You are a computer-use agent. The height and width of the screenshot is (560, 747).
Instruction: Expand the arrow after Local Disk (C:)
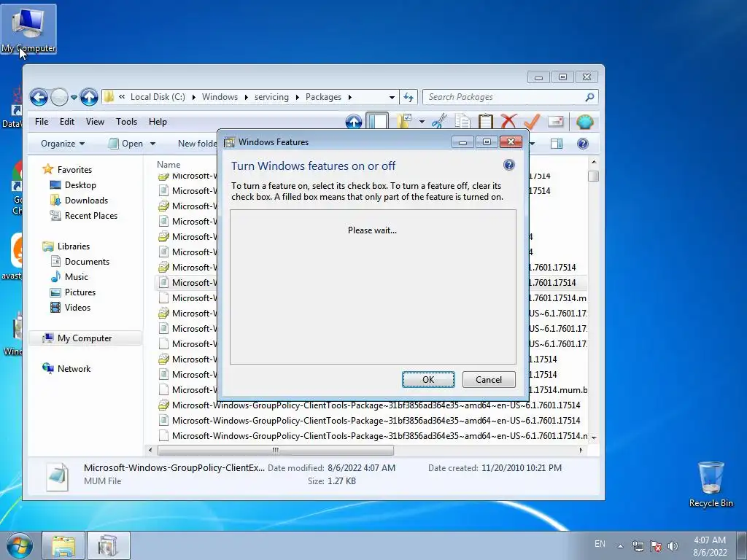click(x=194, y=97)
